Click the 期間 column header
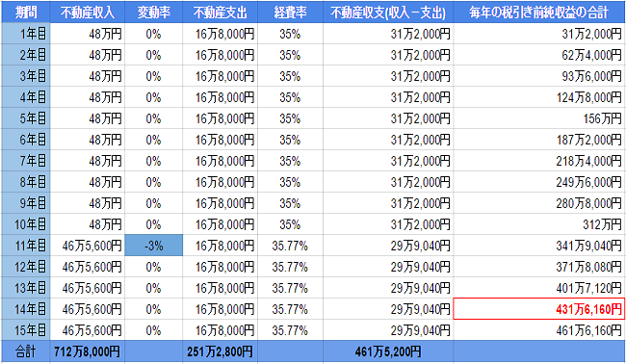The height and width of the screenshot is (364, 626). (26, 12)
